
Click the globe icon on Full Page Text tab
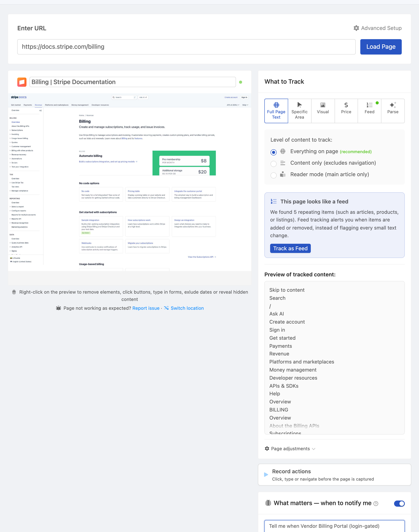[276, 105]
